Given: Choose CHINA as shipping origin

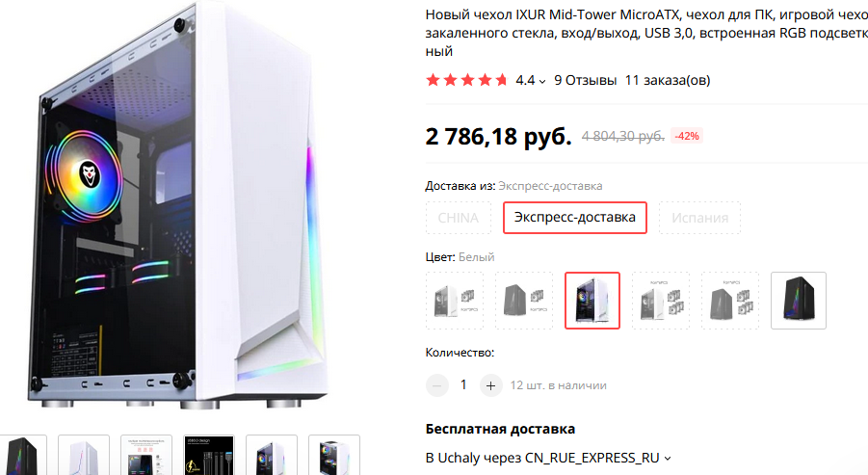Looking at the screenshot, I should click(459, 218).
